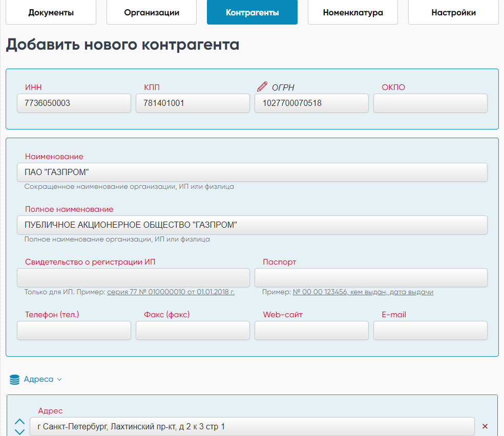Click the example link 'серия 77 № 010000010'
504x436 pixels.
pyautogui.click(x=171, y=292)
